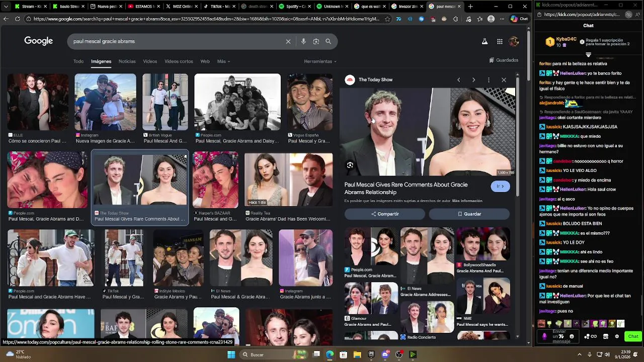The height and width of the screenshot is (362, 644).
Task: Open the Today Show article title link
Action: pos(406,189)
